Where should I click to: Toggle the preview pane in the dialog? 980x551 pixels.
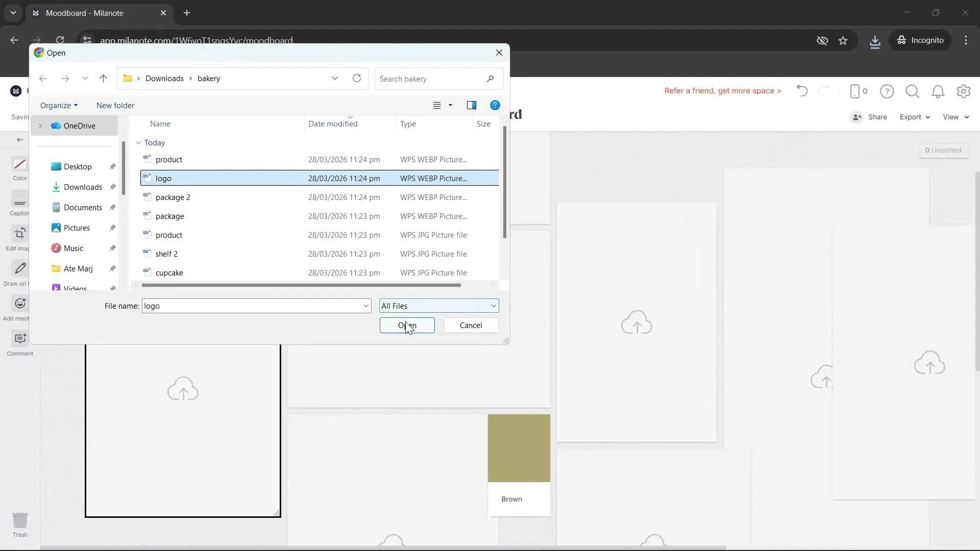click(472, 105)
